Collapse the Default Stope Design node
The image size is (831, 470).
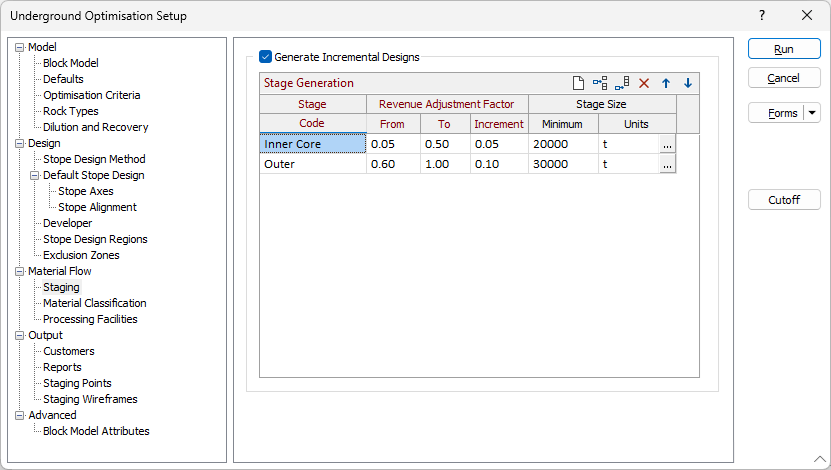34,175
